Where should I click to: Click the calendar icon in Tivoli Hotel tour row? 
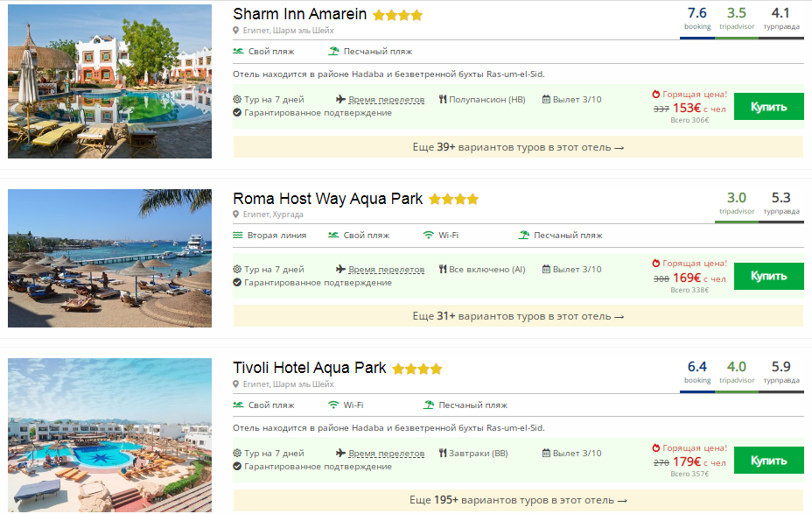[x=547, y=454]
